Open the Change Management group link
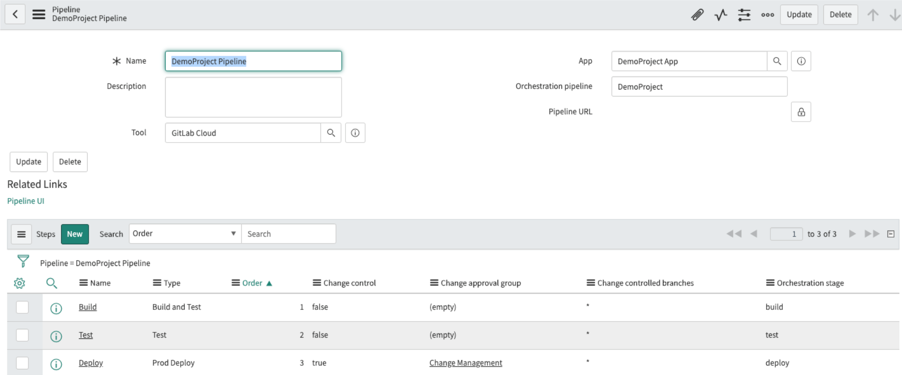 (x=465, y=363)
